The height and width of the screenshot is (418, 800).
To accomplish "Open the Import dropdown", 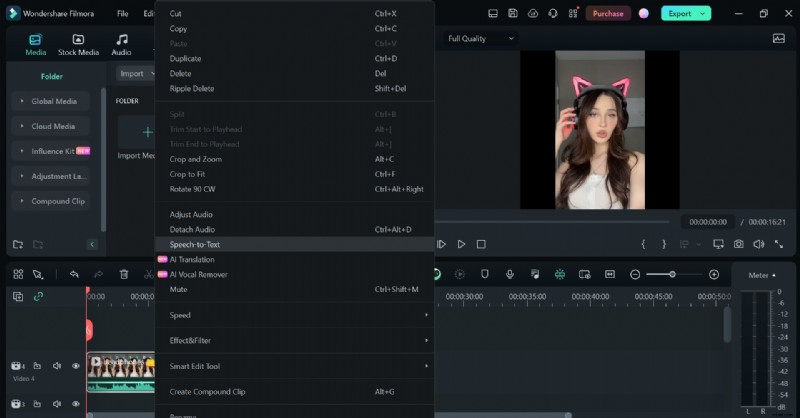I will (135, 74).
